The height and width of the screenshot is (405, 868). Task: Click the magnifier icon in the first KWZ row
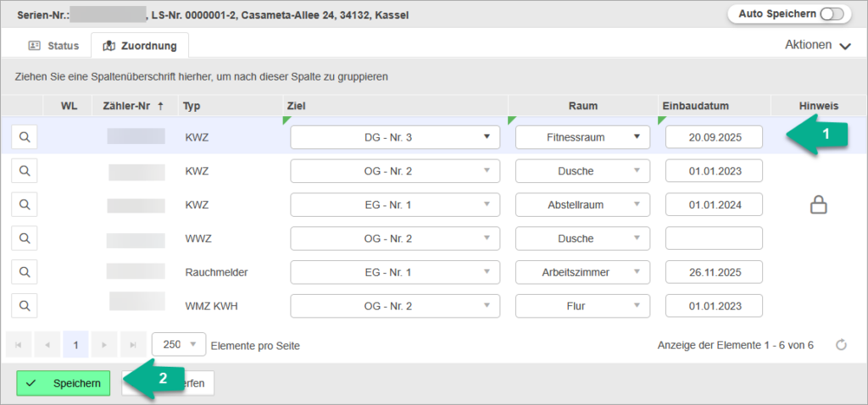point(25,136)
